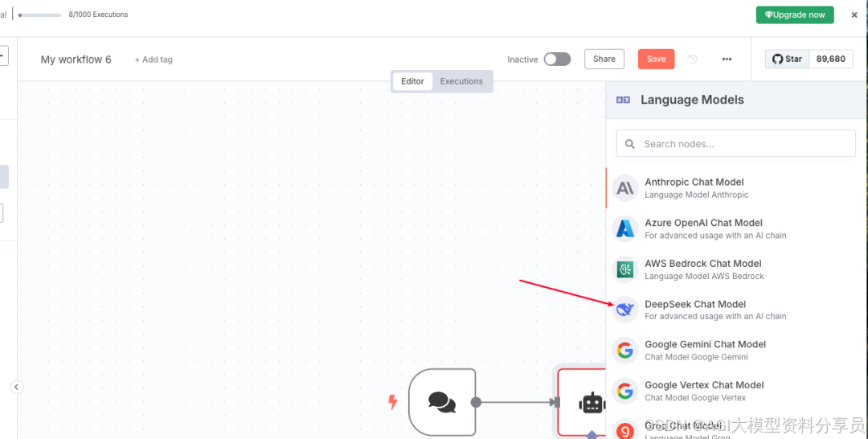
Task: Click the Share button
Action: pyautogui.click(x=604, y=59)
